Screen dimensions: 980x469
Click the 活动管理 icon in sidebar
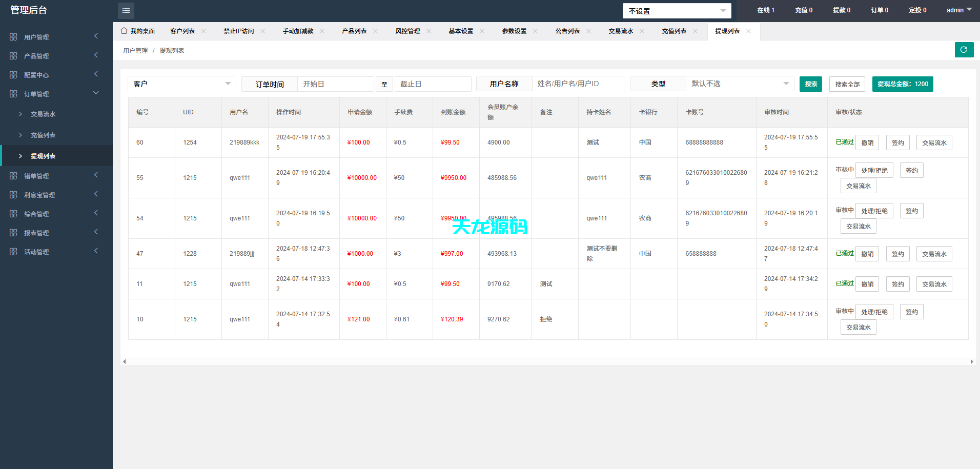click(x=13, y=251)
